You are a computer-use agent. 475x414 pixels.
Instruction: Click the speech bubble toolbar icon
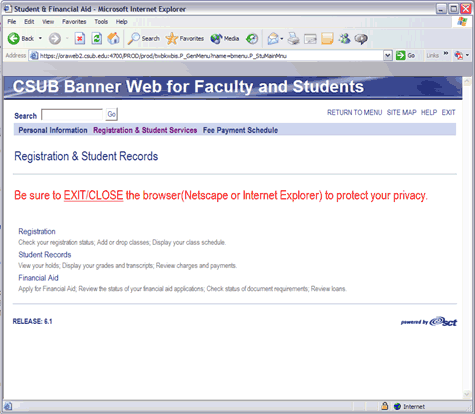[x=361, y=39]
